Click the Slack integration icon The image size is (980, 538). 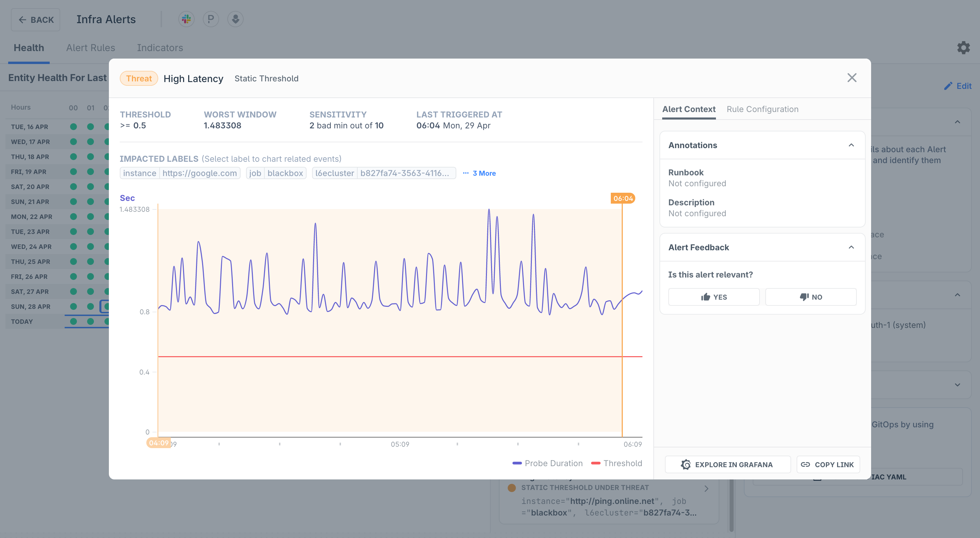click(186, 19)
